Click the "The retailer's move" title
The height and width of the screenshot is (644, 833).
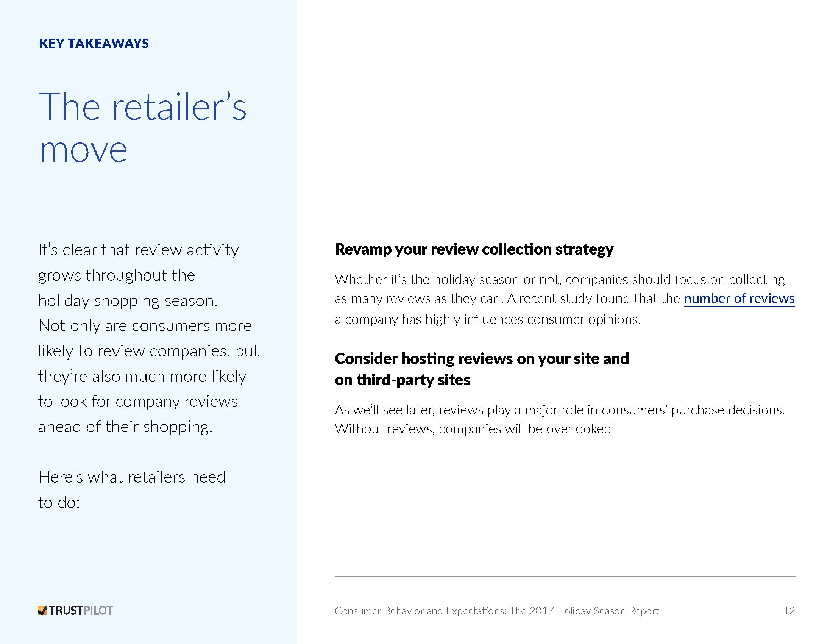pyautogui.click(x=143, y=127)
